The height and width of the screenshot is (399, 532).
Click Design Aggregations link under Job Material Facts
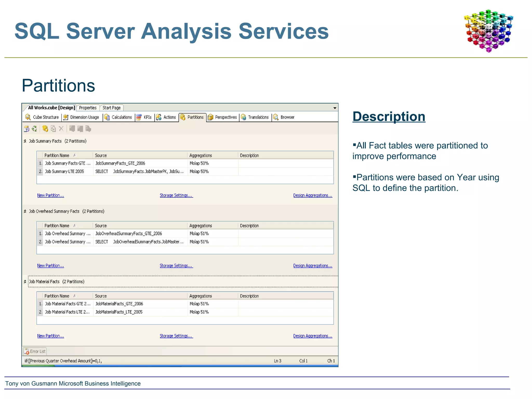(313, 336)
